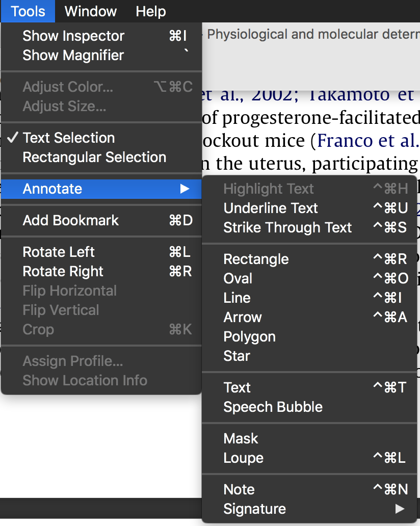Select Underline Text annotation
Screen dimensions: 420x526
pos(271,208)
